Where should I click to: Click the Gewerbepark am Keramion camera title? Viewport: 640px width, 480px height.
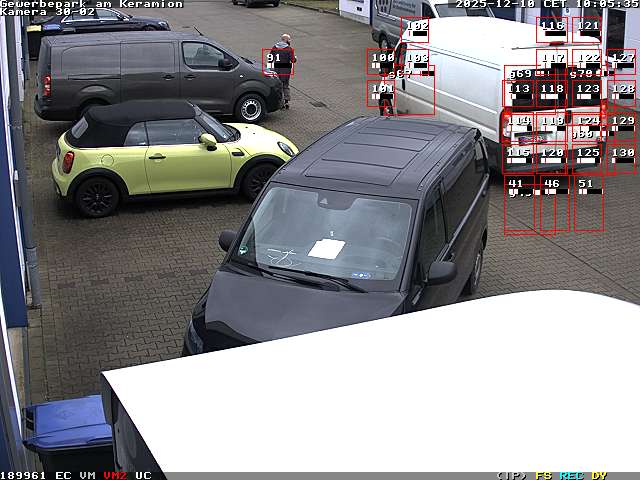click(x=92, y=4)
